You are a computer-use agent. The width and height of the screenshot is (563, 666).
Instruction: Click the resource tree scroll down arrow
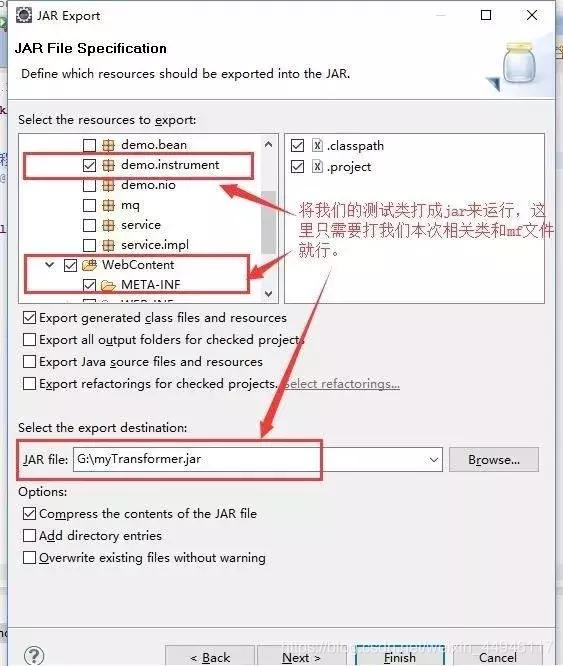click(268, 293)
